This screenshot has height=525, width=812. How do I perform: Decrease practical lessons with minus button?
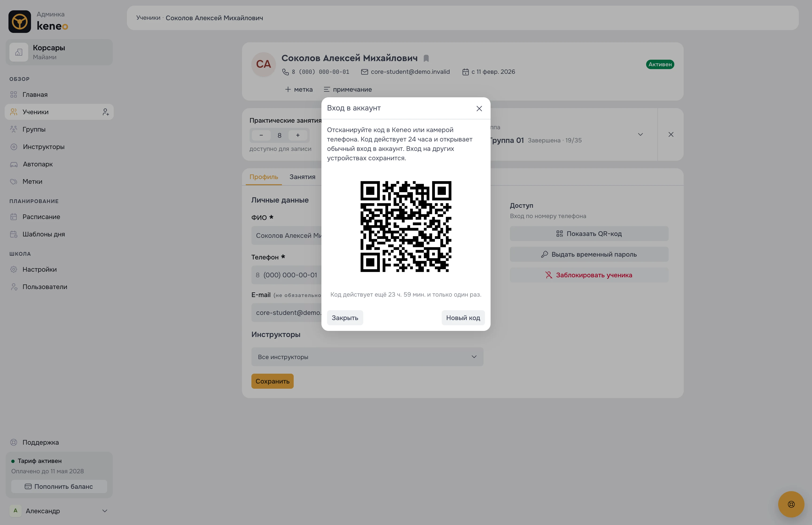point(261,135)
